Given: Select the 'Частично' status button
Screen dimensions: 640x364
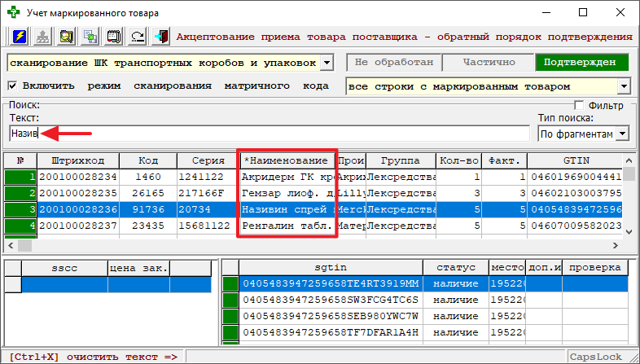Looking at the screenshot, I should pos(489,63).
